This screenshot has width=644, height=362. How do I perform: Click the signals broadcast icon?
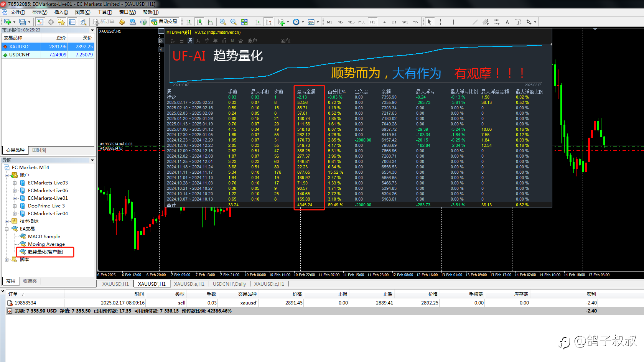coord(143,22)
